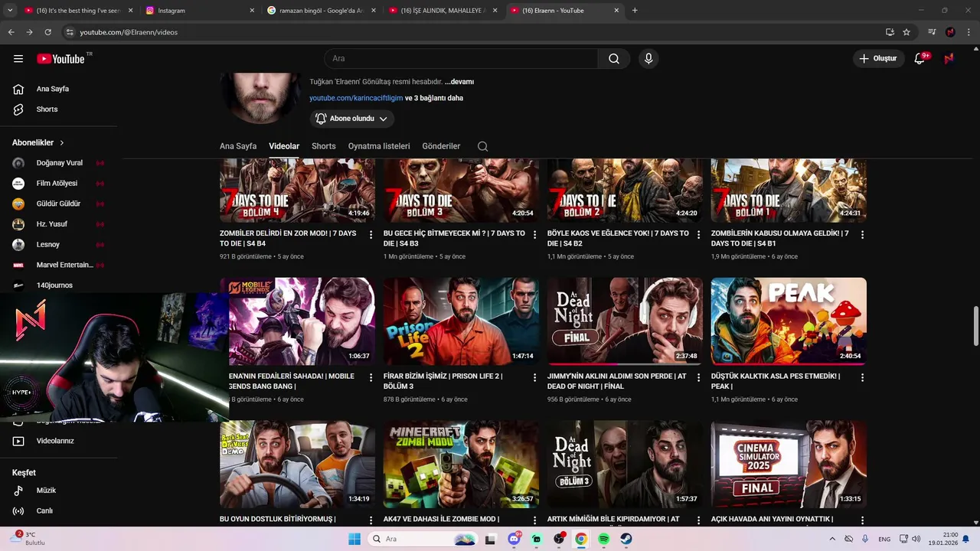Play the Minecraft Zombi Modu thumbnail
The height and width of the screenshot is (551, 980).
coord(461,464)
